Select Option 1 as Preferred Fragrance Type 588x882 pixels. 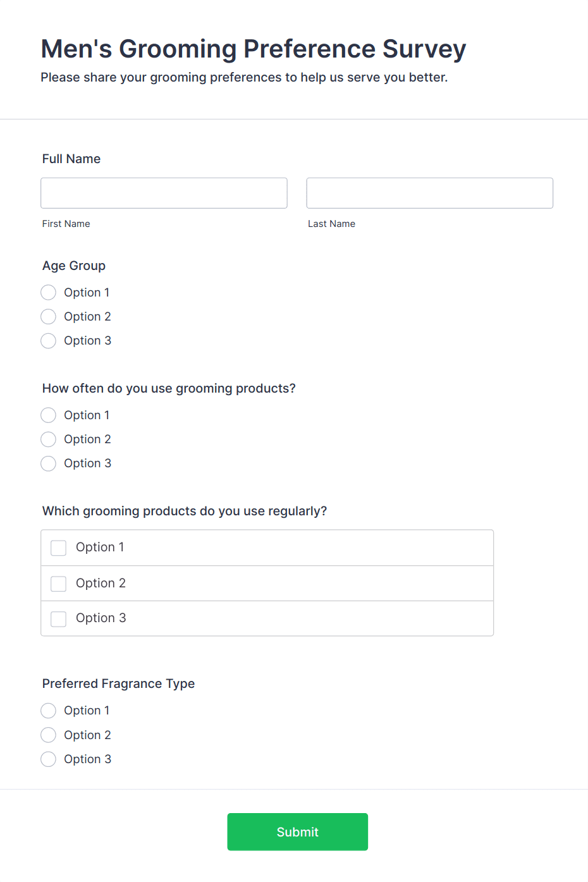pos(48,711)
